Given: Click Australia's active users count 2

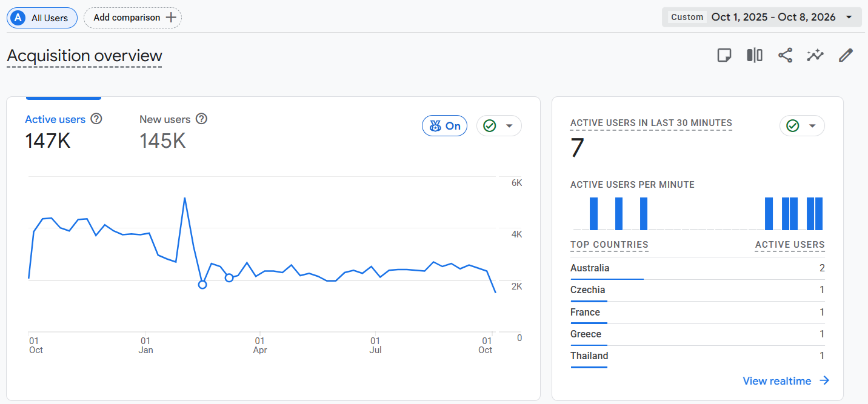Looking at the screenshot, I should (x=822, y=268).
